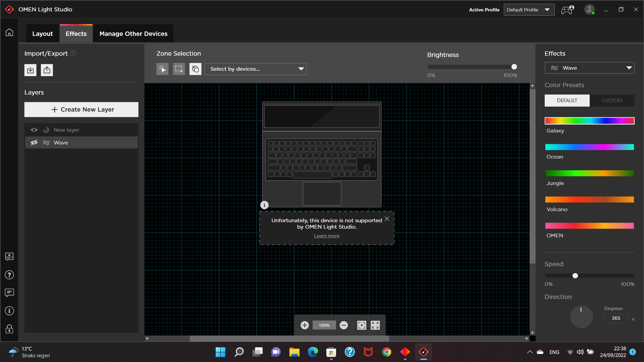
Task: Open the Default Profile dropdown
Action: pos(529,10)
